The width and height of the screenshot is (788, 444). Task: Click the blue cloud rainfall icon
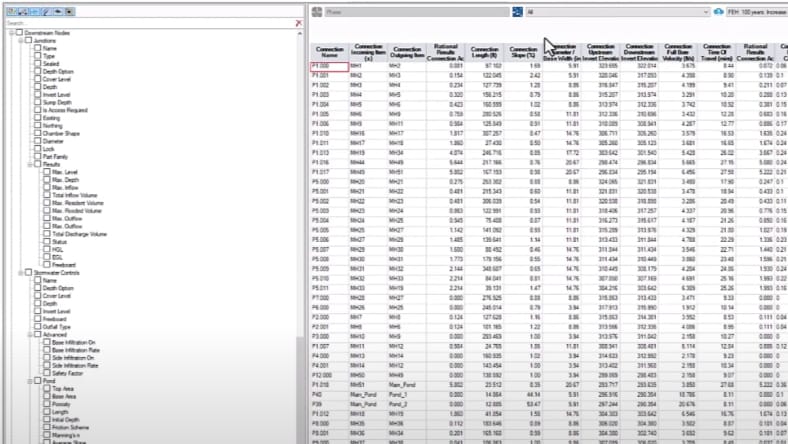[x=719, y=12]
